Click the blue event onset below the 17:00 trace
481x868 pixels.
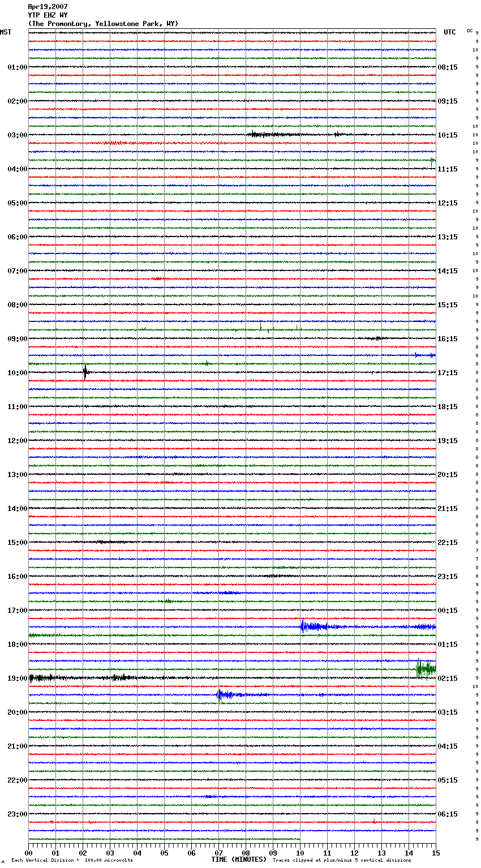[x=303, y=626]
